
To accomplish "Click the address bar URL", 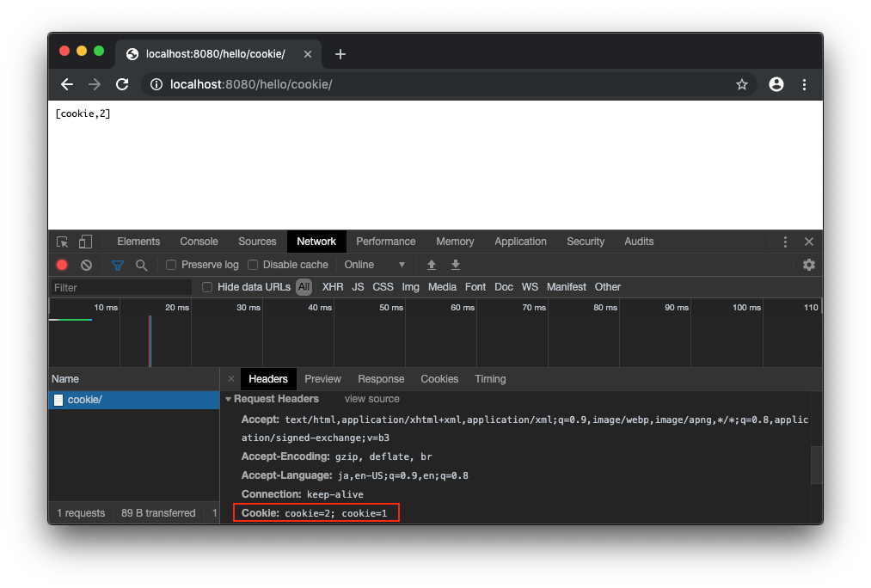I will (251, 84).
